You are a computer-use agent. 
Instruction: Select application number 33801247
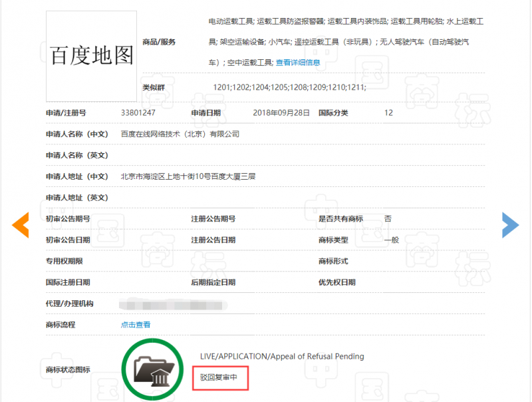pyautogui.click(x=138, y=112)
